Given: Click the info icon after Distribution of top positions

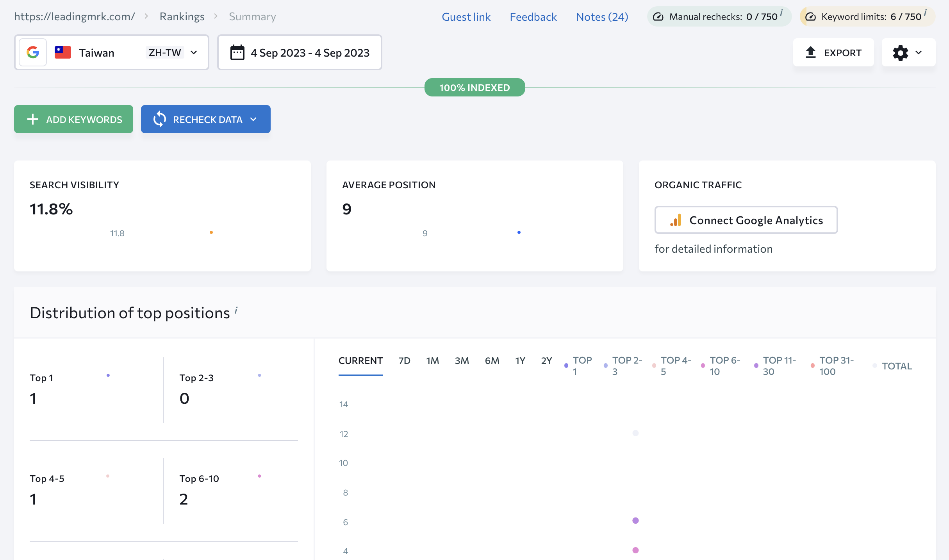Looking at the screenshot, I should point(236,310).
